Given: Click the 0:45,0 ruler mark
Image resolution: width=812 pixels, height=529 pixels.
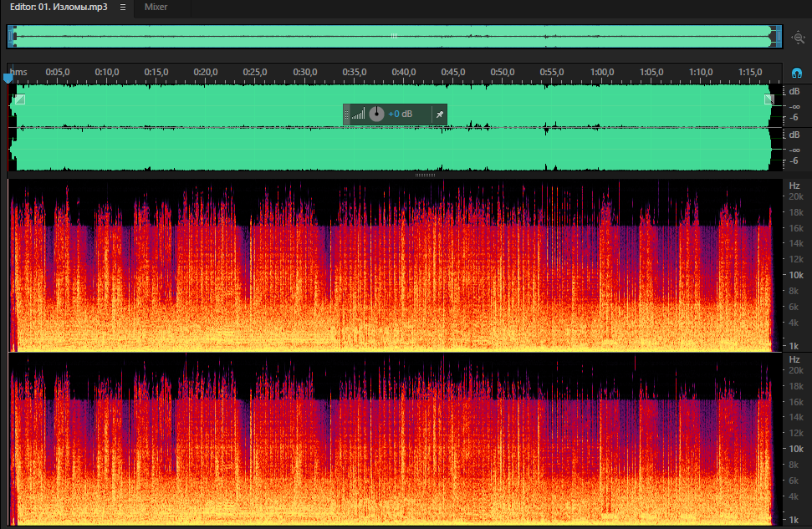Looking at the screenshot, I should point(453,72).
